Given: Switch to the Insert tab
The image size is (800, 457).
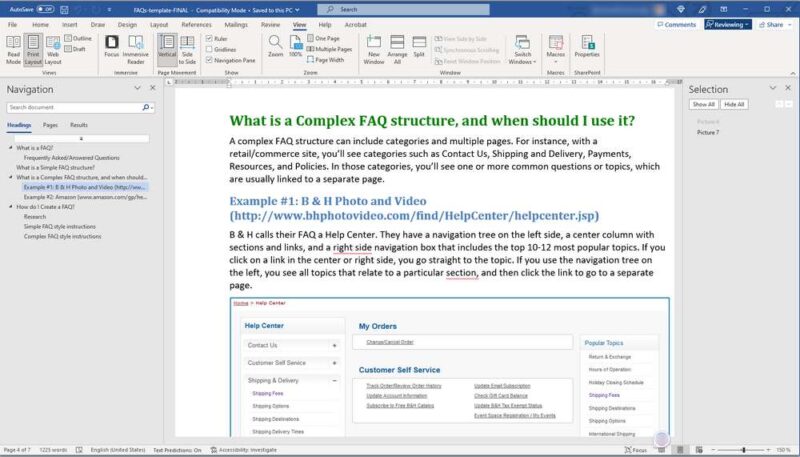Looking at the screenshot, I should pos(69,24).
